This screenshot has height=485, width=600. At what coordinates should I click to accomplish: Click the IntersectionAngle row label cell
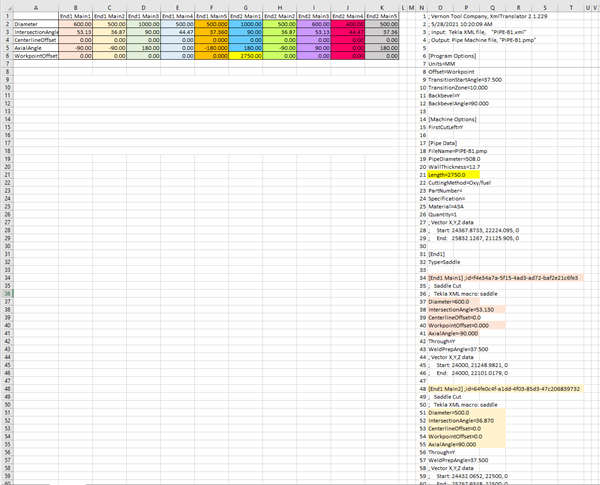click(36, 32)
